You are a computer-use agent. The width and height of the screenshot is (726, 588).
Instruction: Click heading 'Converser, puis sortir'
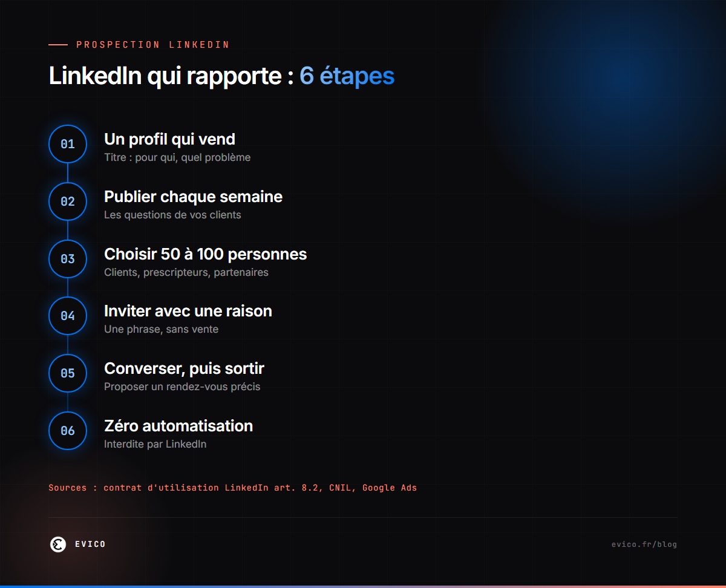(x=184, y=368)
